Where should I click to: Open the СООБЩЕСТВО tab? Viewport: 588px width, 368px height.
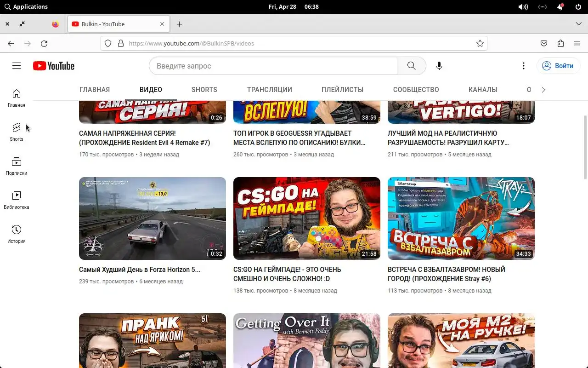(416, 90)
